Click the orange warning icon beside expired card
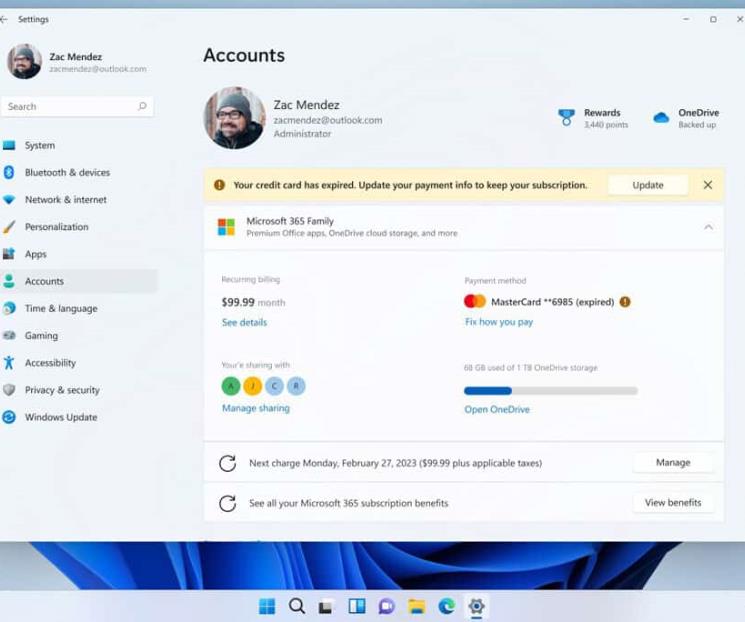Viewport: 745px width, 622px height. [625, 302]
